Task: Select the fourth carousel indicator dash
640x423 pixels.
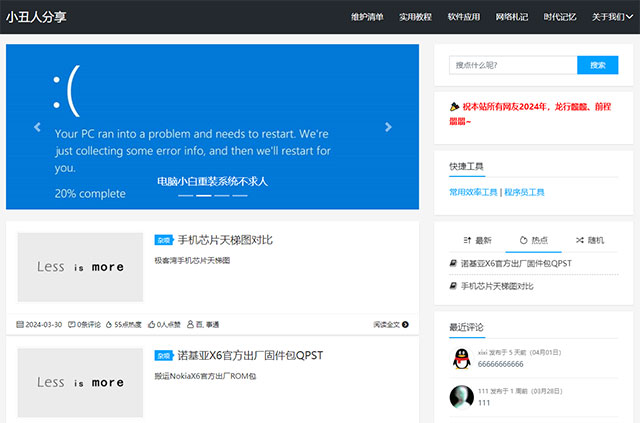Action: 240,196
